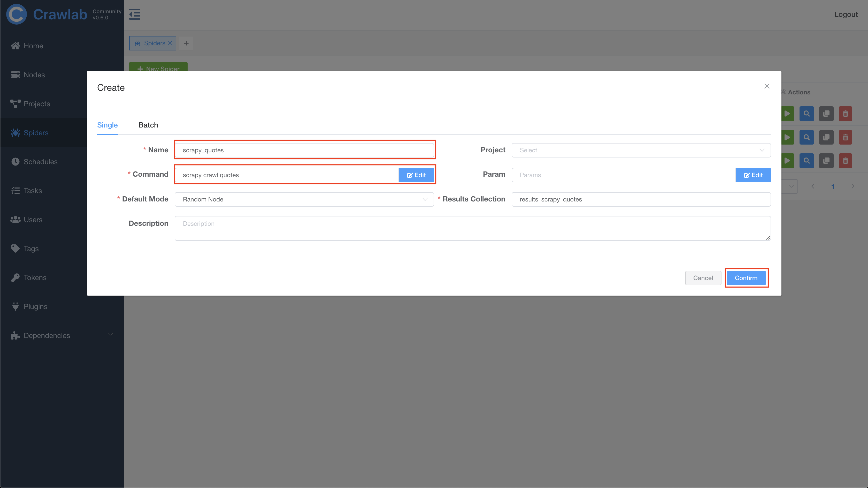Click the first row's clone icon
The height and width of the screenshot is (488, 868).
coord(826,114)
